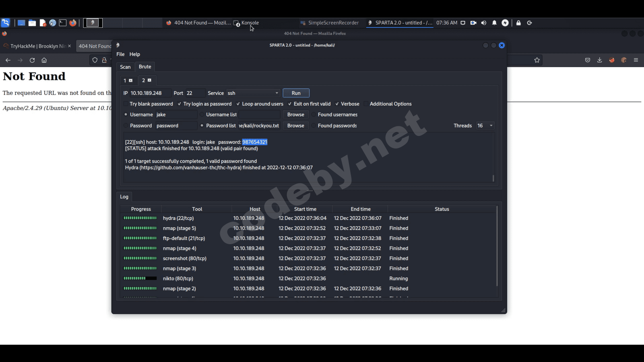Click Browse next to Password list
This screenshot has width=644, height=362.
click(295, 125)
